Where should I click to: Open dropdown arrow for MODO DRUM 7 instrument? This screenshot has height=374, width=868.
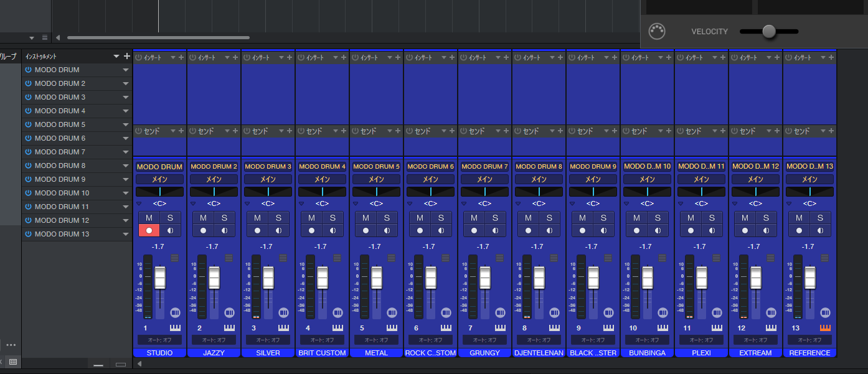[126, 152]
